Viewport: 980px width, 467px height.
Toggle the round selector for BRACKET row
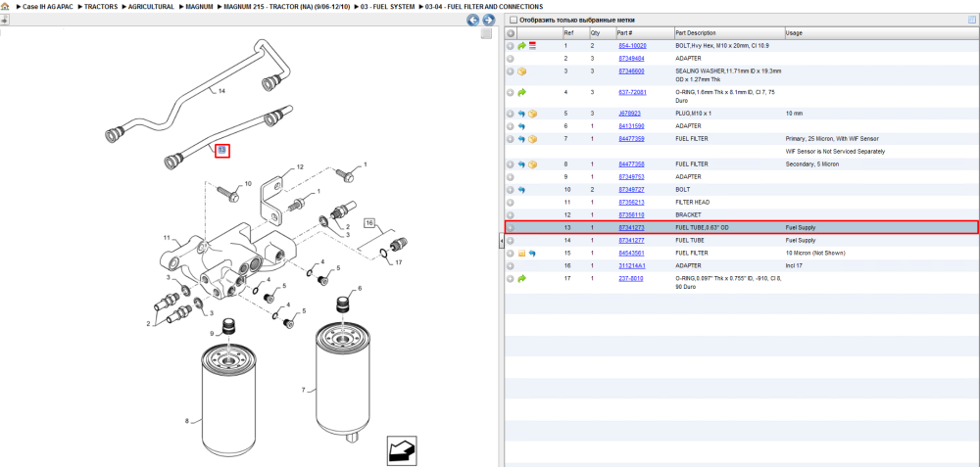pos(510,214)
